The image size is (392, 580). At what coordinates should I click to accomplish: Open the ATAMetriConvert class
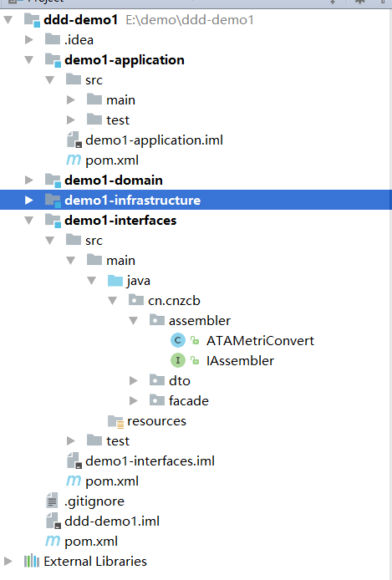coord(260,341)
